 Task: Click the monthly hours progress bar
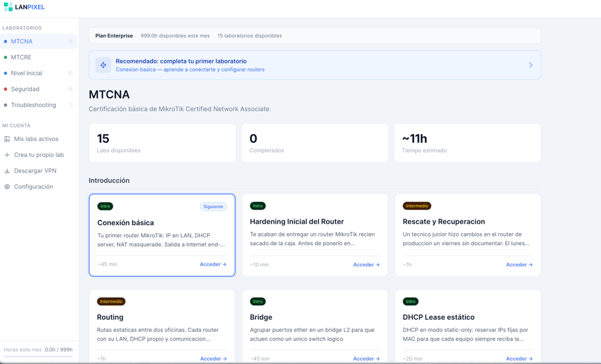pos(38,357)
